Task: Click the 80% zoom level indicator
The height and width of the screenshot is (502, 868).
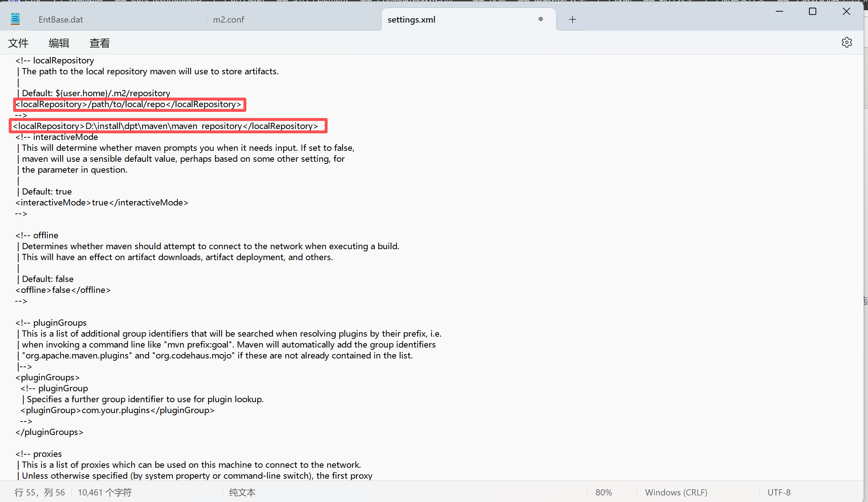Action: coord(603,492)
